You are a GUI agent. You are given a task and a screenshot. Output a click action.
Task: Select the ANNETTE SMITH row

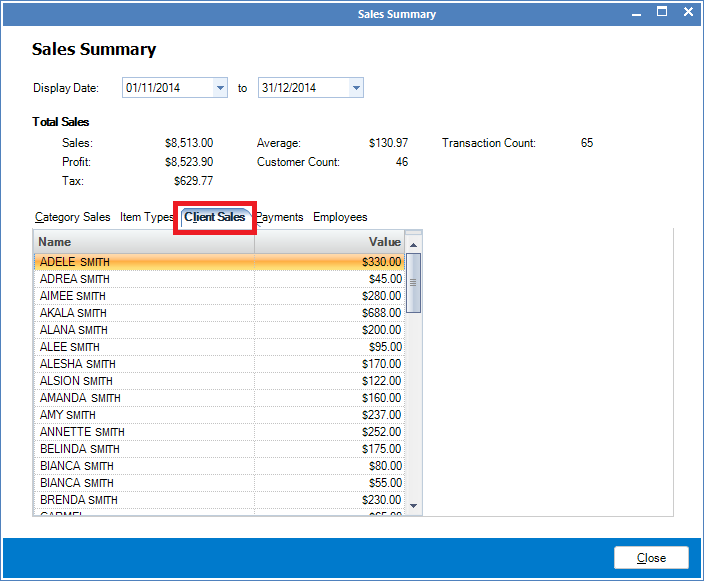pyautogui.click(x=219, y=432)
